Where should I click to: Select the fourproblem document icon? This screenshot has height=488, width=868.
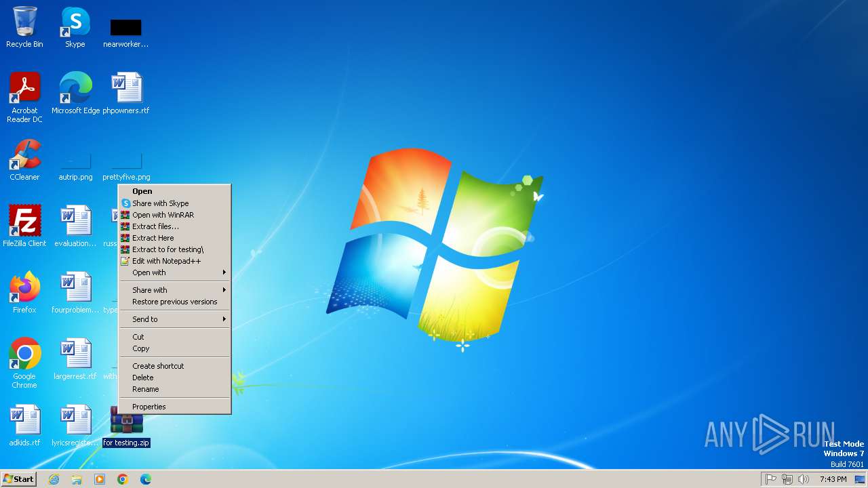[75, 292]
